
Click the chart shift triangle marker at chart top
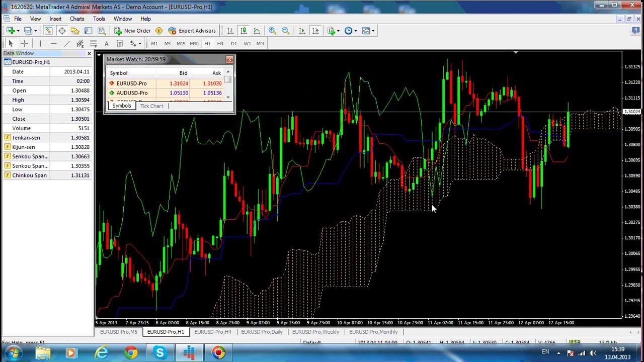[x=515, y=52]
